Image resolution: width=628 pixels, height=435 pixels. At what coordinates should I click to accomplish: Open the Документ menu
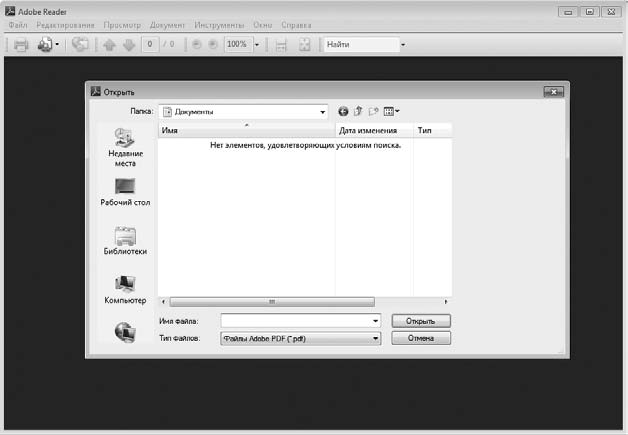(167, 25)
